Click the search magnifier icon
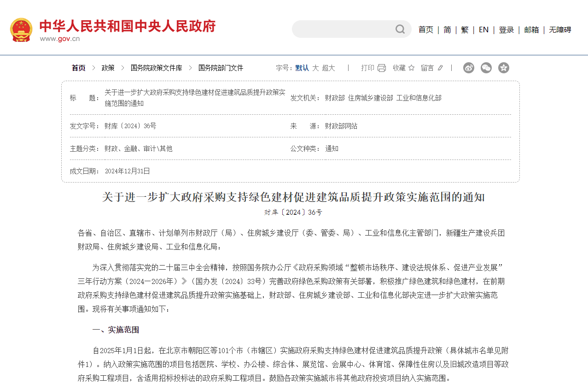 click(400, 30)
